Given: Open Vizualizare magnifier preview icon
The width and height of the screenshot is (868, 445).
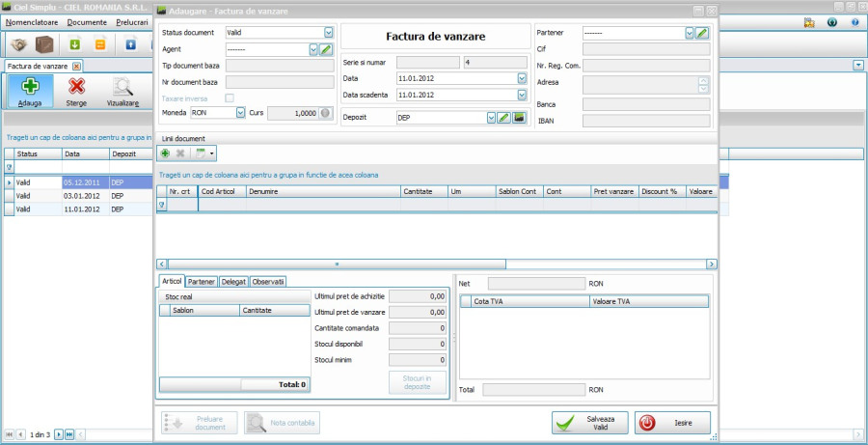Looking at the screenshot, I should (122, 88).
